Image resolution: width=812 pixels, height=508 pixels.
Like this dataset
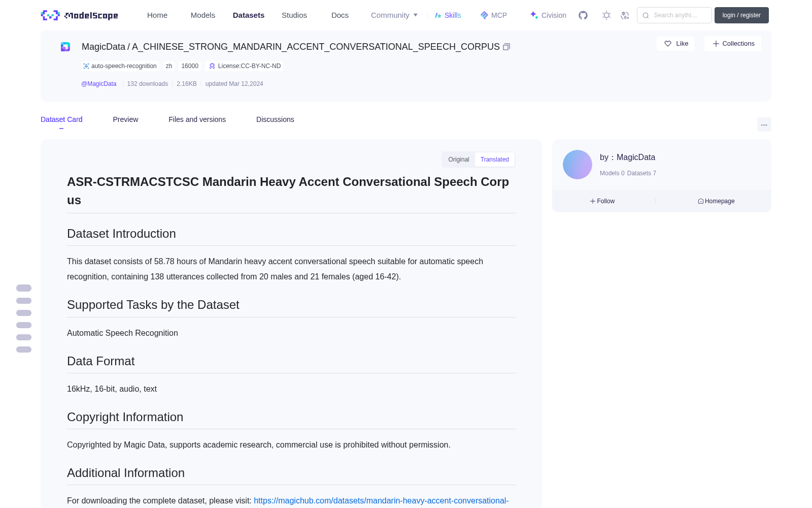point(675,44)
